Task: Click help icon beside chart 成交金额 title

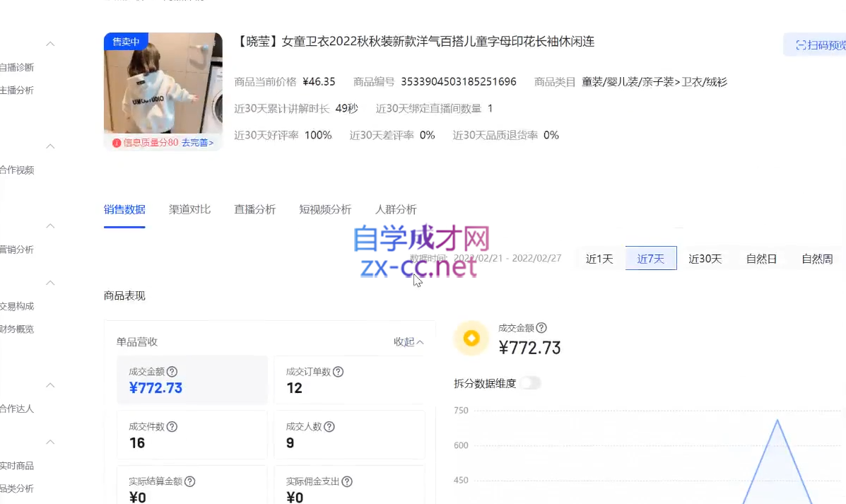Action: click(541, 327)
